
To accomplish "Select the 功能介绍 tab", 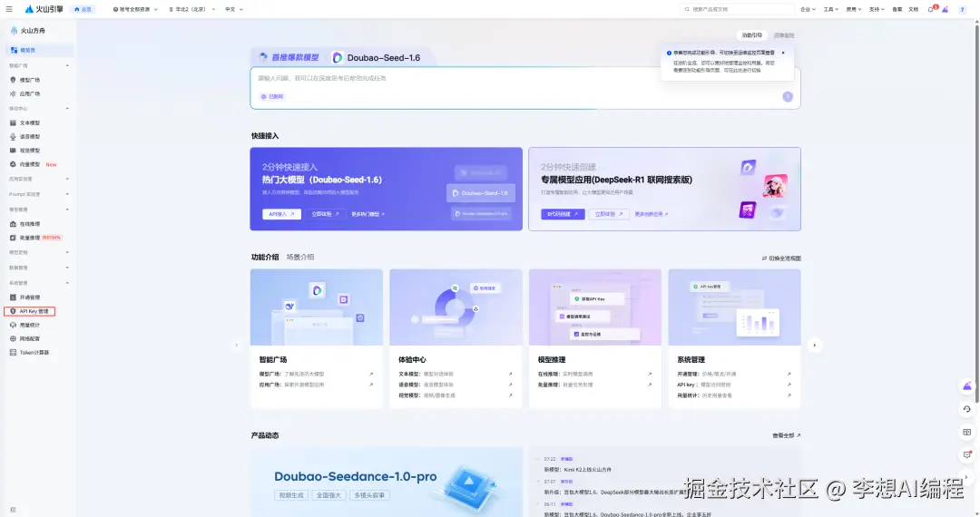I will [265, 258].
